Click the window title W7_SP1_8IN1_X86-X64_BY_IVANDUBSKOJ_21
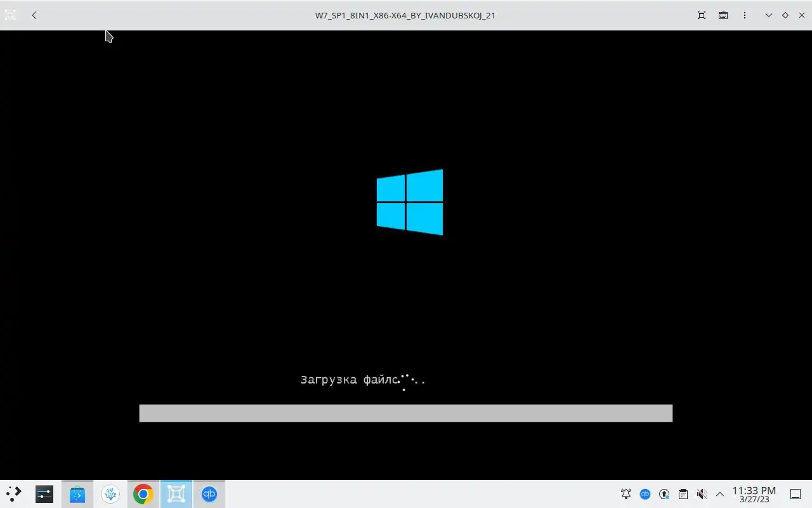Viewport: 812px width, 508px height. tap(405, 15)
